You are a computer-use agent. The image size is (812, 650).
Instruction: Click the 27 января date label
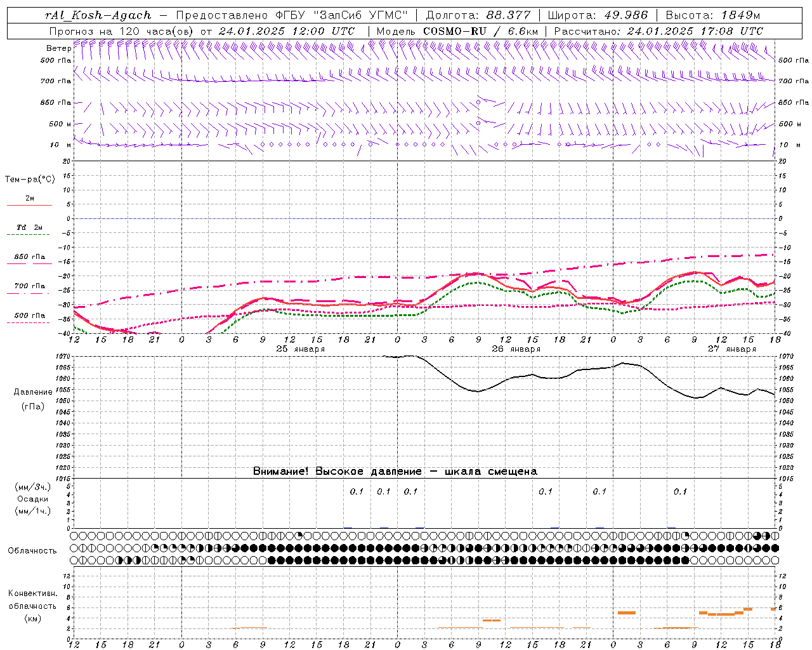click(732, 349)
